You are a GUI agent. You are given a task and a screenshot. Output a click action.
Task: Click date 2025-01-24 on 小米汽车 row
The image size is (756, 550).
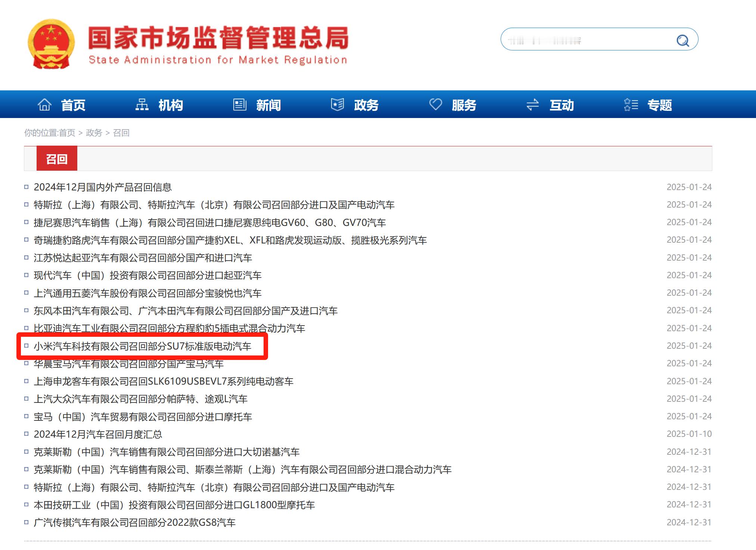tap(689, 346)
